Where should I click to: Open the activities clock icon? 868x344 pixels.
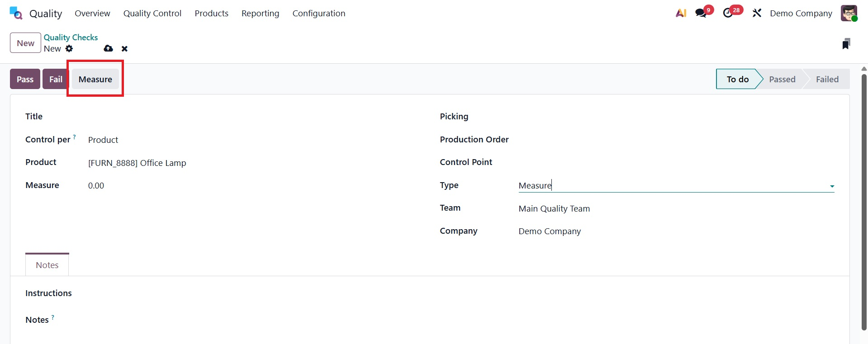728,13
